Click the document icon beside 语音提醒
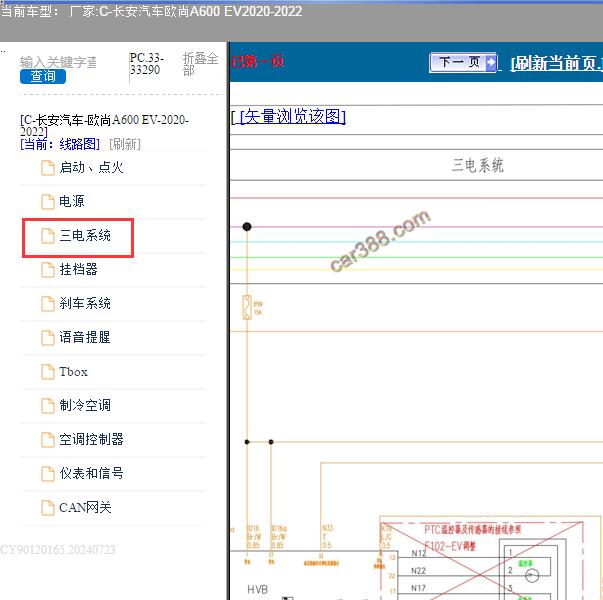 (48, 338)
